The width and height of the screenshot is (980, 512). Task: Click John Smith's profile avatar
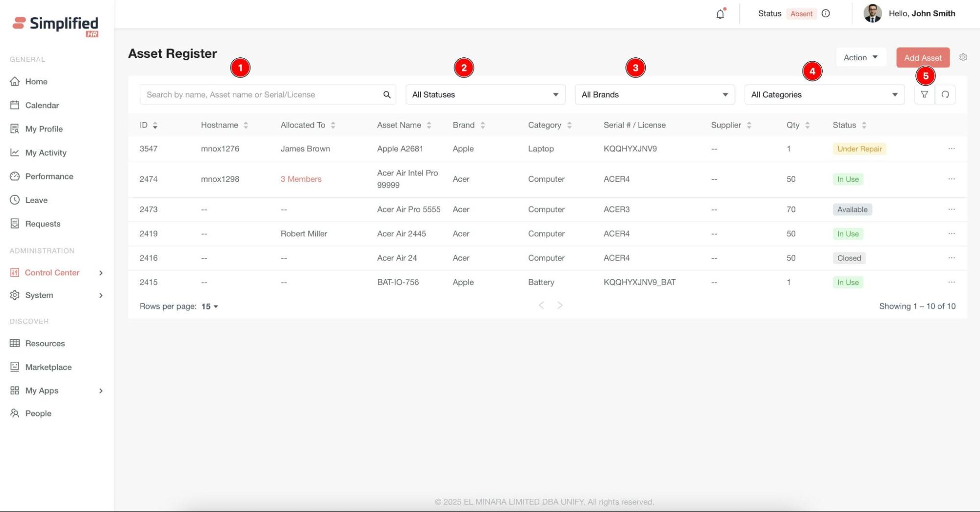(x=872, y=14)
